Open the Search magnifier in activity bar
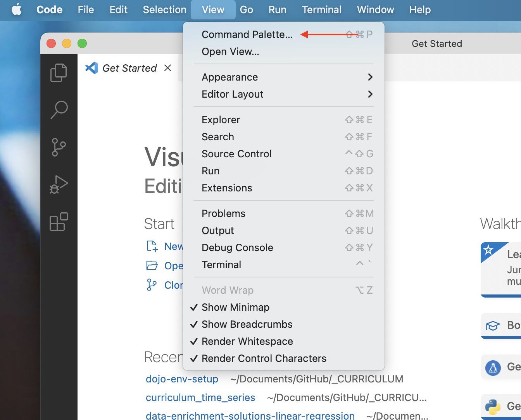The height and width of the screenshot is (420, 521). click(x=59, y=110)
